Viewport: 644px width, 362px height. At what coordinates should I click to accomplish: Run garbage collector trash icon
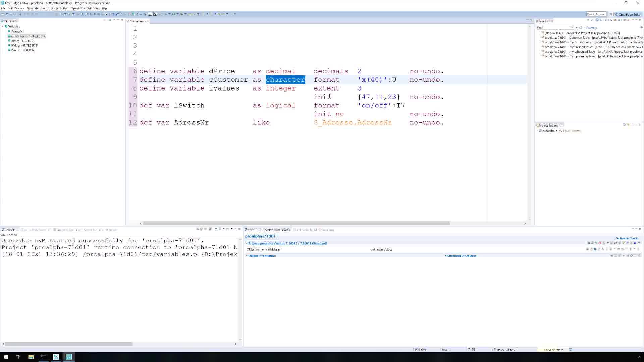coord(570,350)
